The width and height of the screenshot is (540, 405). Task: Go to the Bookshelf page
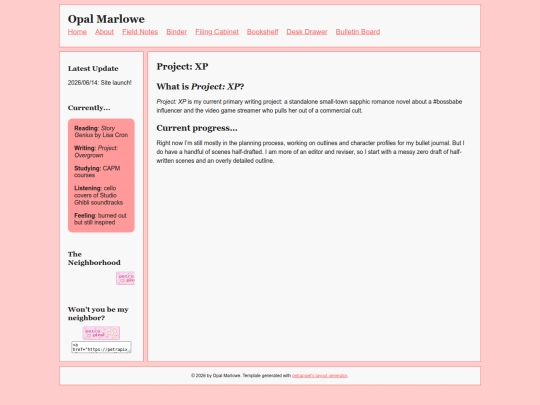tap(262, 32)
